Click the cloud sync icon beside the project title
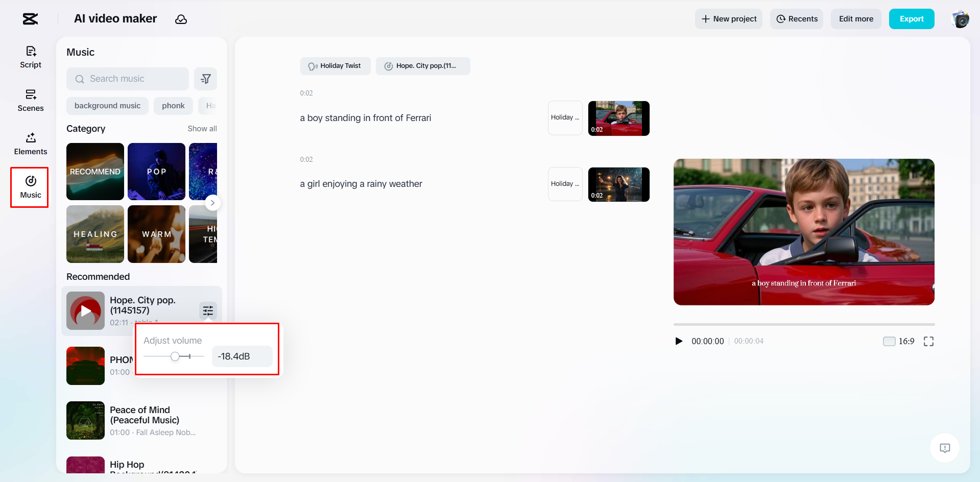 click(181, 19)
